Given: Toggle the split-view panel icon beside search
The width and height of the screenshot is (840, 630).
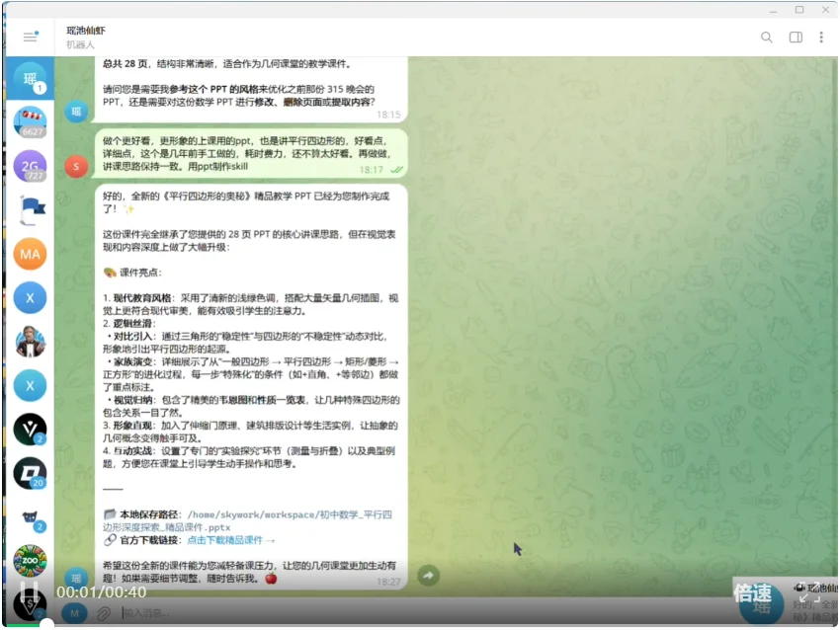Looking at the screenshot, I should tap(796, 37).
